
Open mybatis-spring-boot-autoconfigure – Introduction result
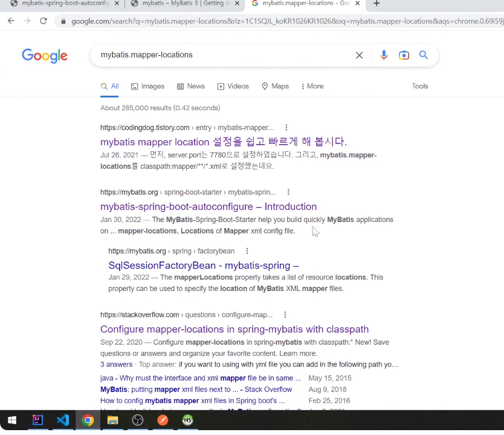pos(208,206)
